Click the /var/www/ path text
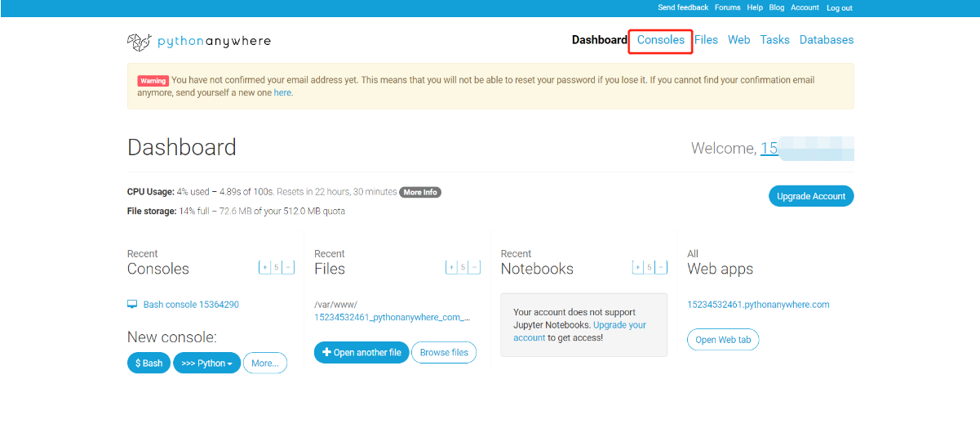 click(x=335, y=305)
